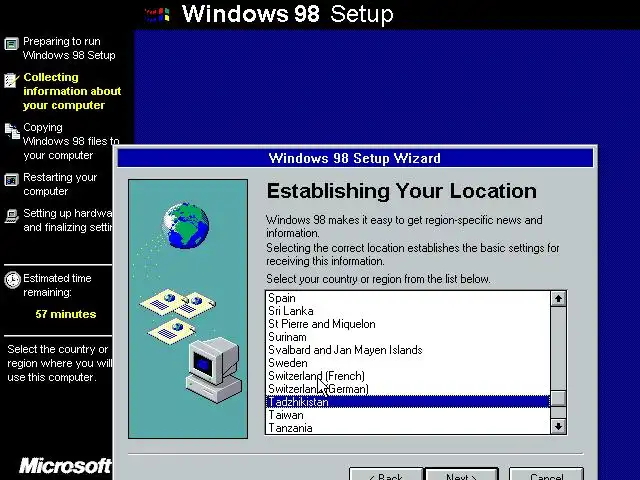Click the Estimated time remaining clock icon
Screen dimensions: 640x480
point(12,280)
